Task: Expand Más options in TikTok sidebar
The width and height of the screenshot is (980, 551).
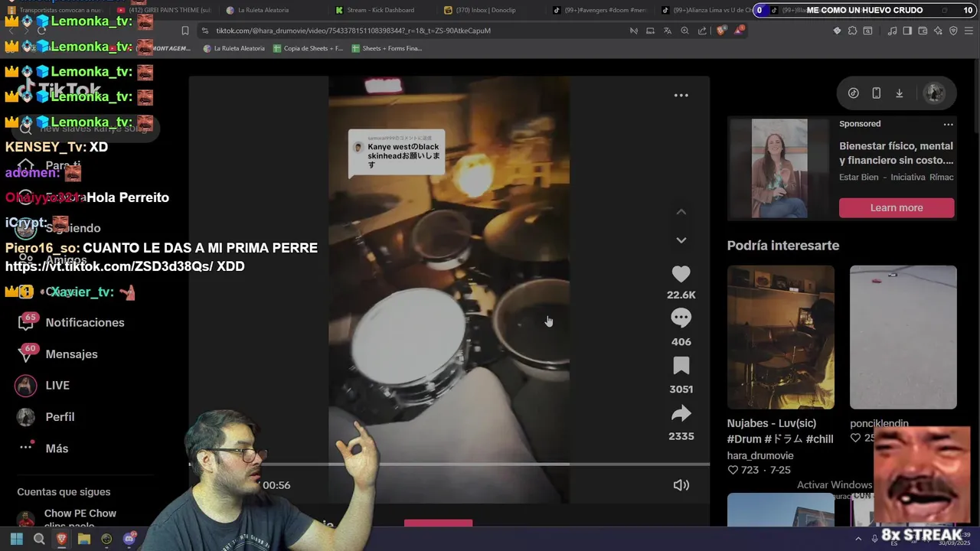Action: [43, 448]
